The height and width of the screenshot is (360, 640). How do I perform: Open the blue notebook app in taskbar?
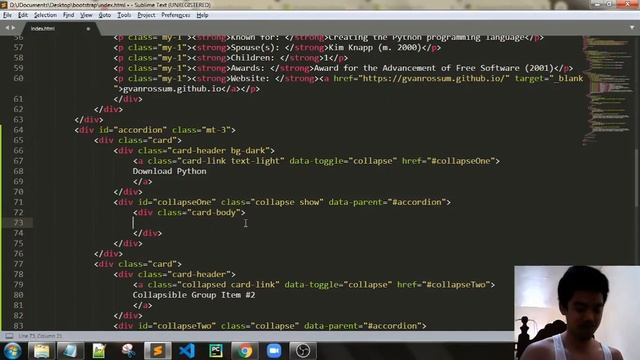point(70,351)
